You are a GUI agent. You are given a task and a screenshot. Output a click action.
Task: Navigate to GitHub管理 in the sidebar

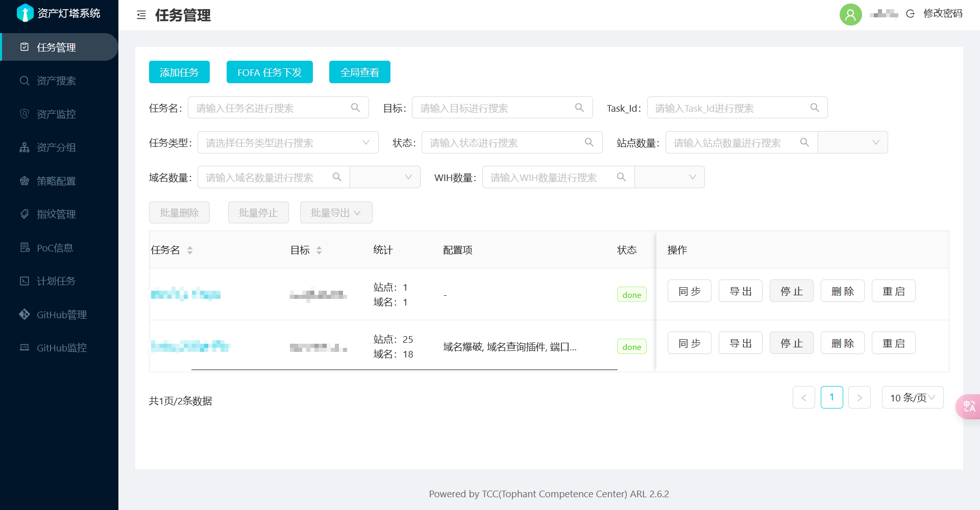click(61, 315)
